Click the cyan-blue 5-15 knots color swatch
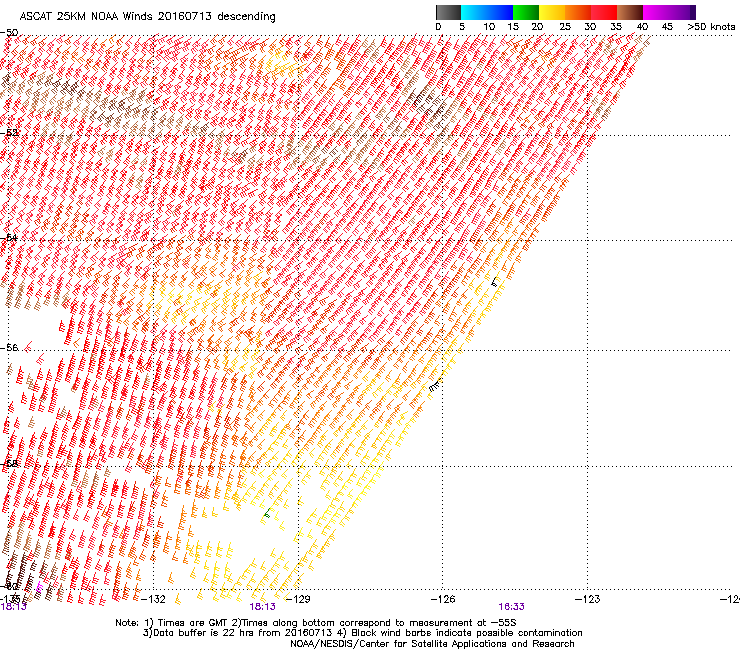 (487, 12)
